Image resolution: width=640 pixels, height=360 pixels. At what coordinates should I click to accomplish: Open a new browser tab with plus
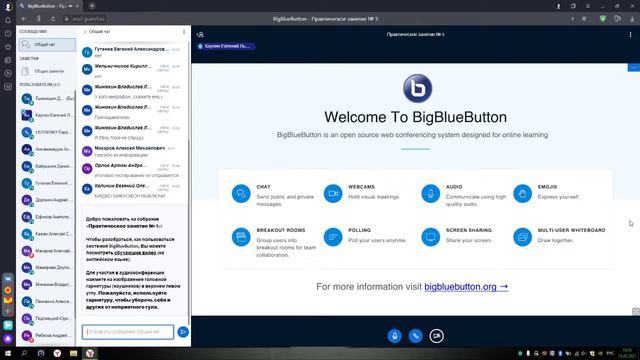(x=92, y=6)
